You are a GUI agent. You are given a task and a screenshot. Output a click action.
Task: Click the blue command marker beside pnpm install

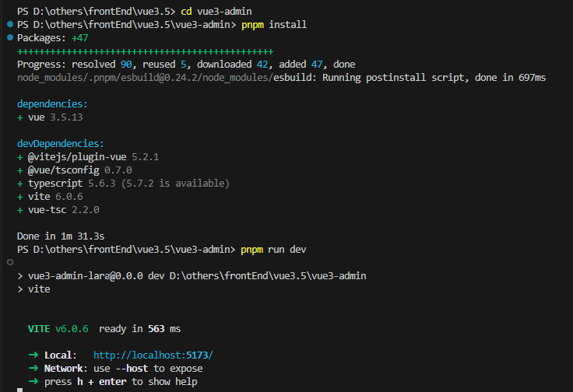click(x=9, y=25)
